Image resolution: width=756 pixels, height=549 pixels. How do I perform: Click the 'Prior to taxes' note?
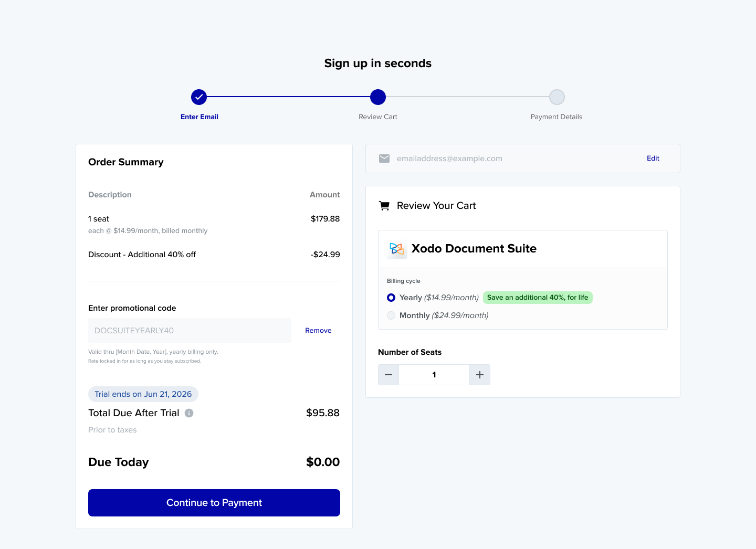pyautogui.click(x=112, y=430)
